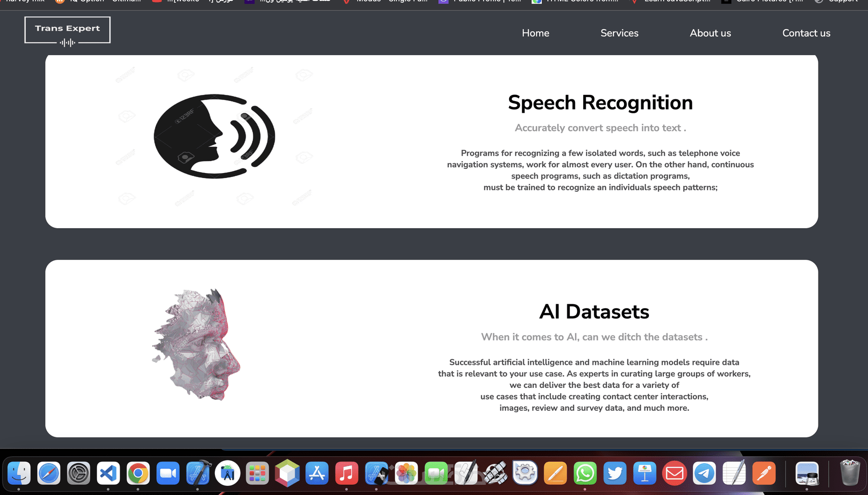Open the iOS Simulator dock icon
The width and height of the screenshot is (868, 495).
(x=377, y=473)
